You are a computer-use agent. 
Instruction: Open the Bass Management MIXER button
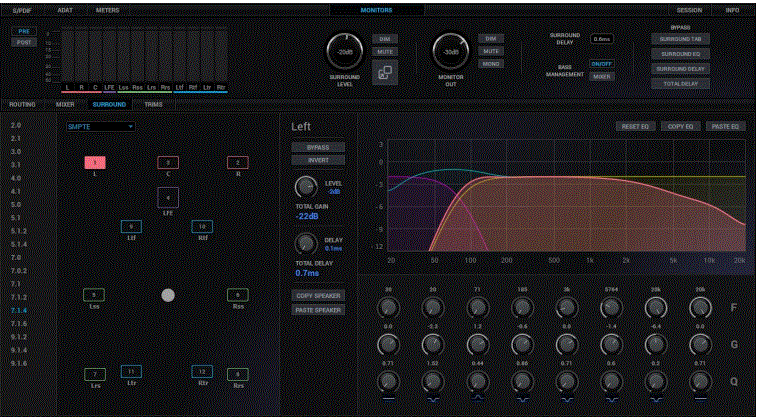(x=602, y=77)
